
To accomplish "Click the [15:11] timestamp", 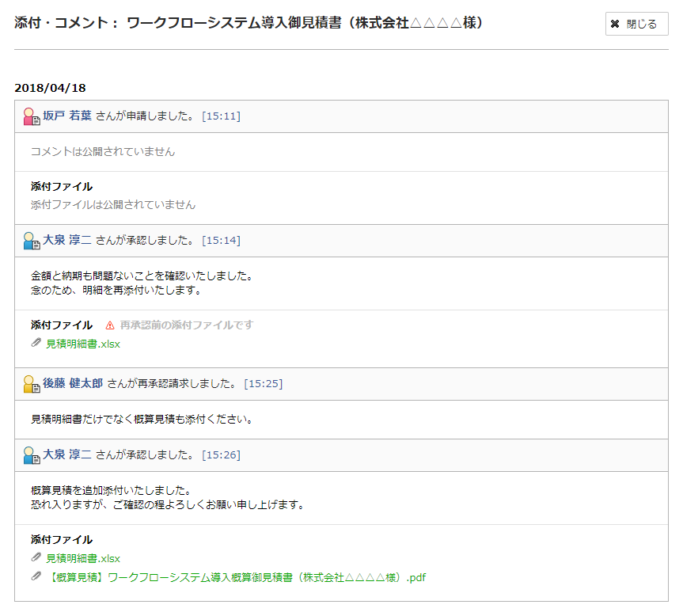I will coord(222,116).
